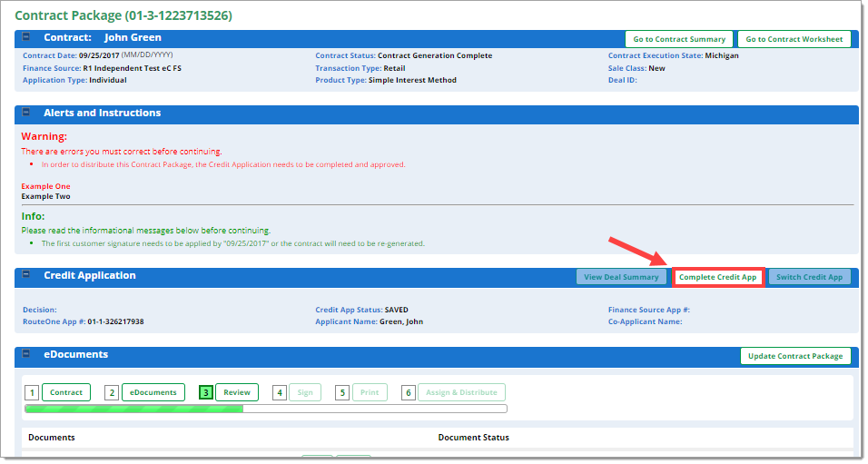
Task: Click the green workflow progress bar
Action: [x=134, y=409]
